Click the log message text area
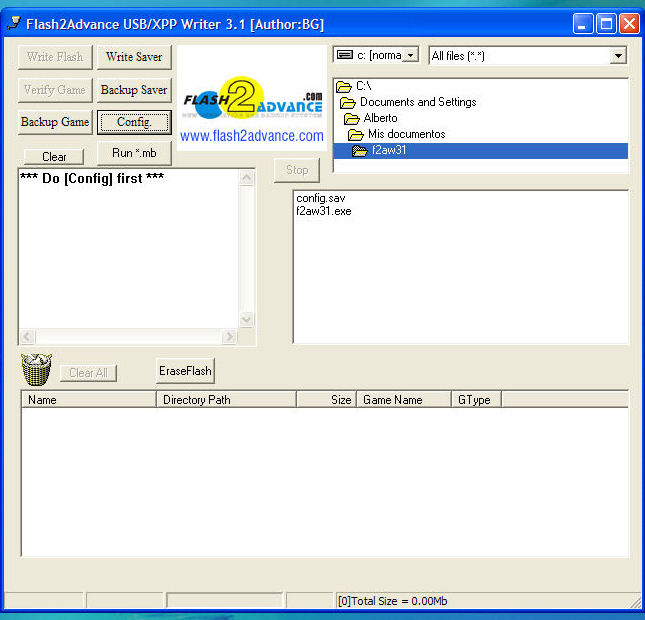The image size is (645, 620). [129, 249]
